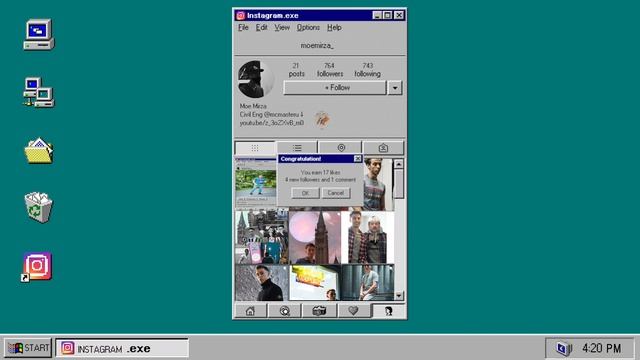This screenshot has width=640, height=360.
Task: Maximize the Instagram.exe window
Action: [387, 15]
